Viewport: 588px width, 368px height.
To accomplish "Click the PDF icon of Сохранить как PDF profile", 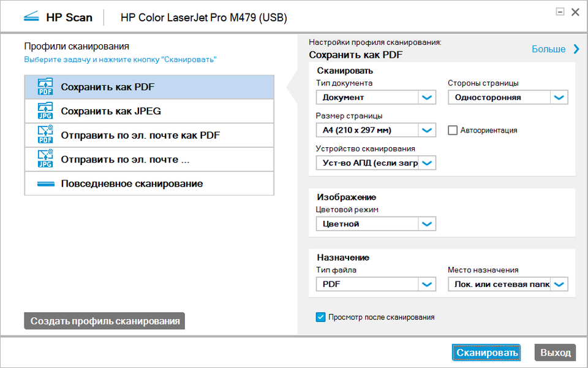I will [x=45, y=86].
